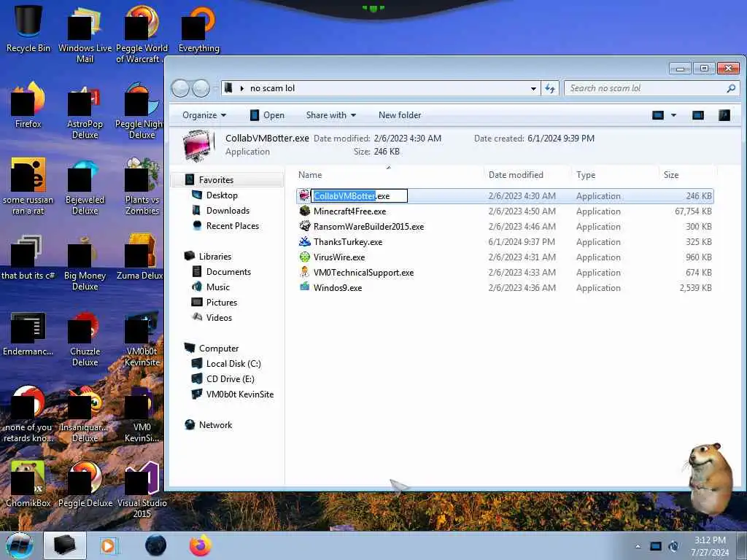Select Bejeweled Deluxe desktop icon
Image resolution: width=747 pixels, height=560 pixels.
[85, 187]
